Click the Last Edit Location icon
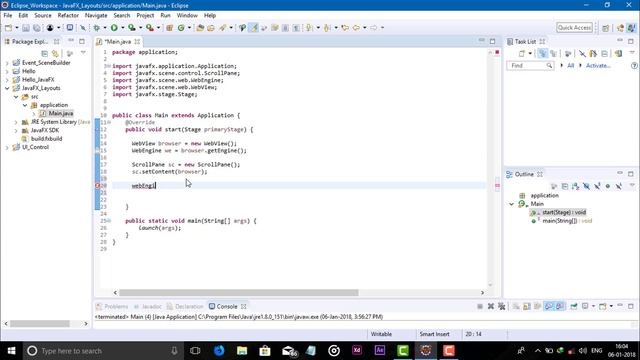Viewport: 640px width, 360px height. pos(345,28)
